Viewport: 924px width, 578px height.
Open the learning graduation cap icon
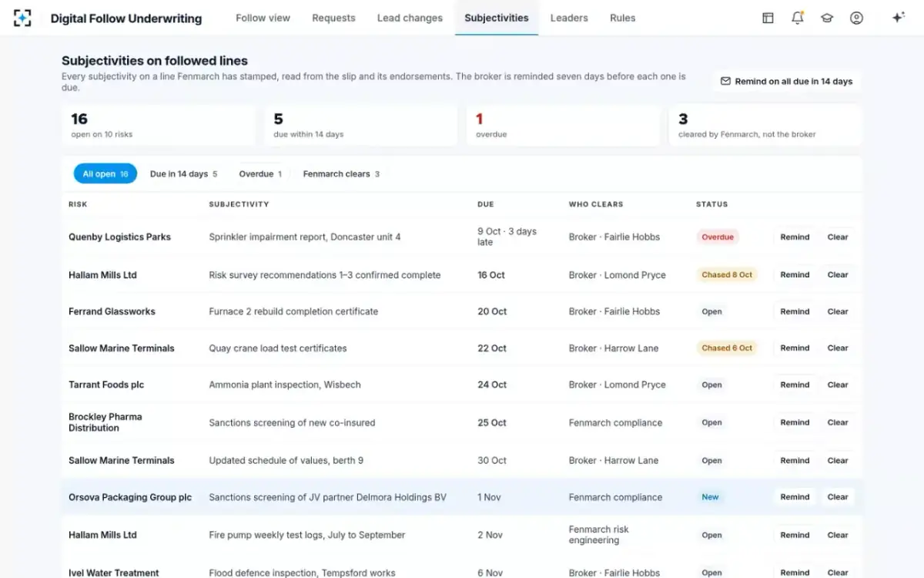[827, 18]
